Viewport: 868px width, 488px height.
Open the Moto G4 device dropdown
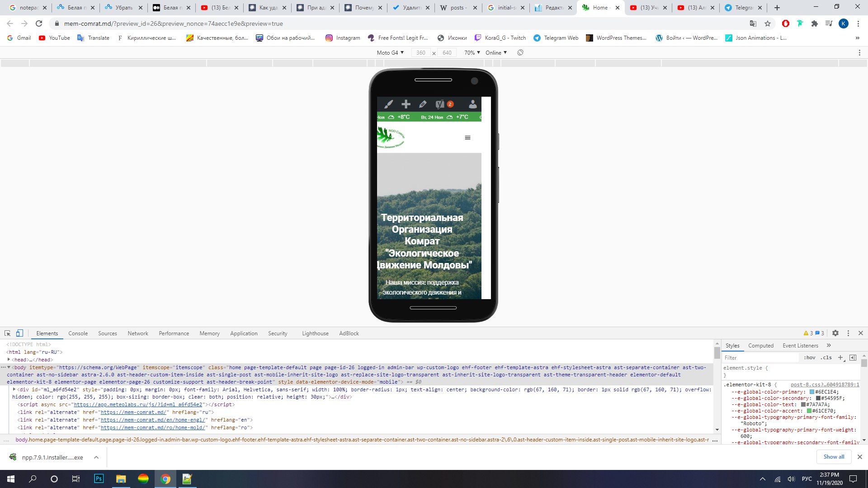click(x=390, y=53)
